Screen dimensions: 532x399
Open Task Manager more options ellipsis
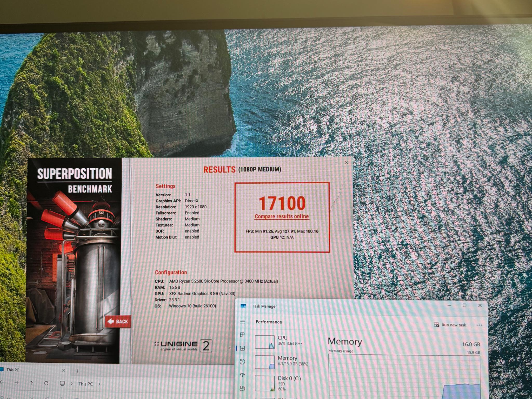(x=479, y=325)
